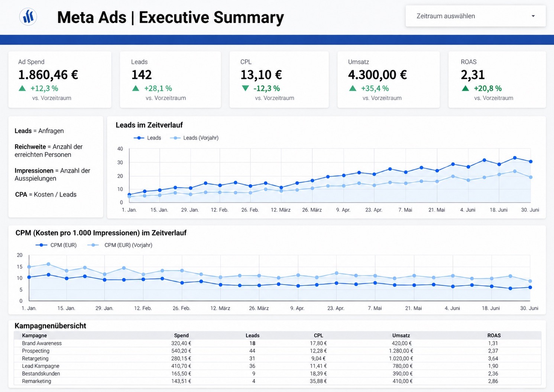554x392 pixels.
Task: Select the Ad Spend value 1.860,46 €
Action: (x=48, y=75)
